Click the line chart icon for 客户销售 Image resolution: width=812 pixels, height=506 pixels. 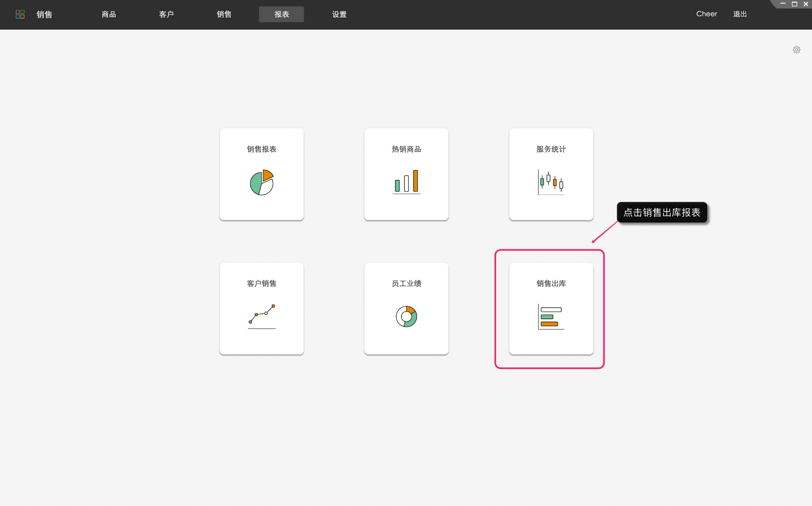click(262, 316)
